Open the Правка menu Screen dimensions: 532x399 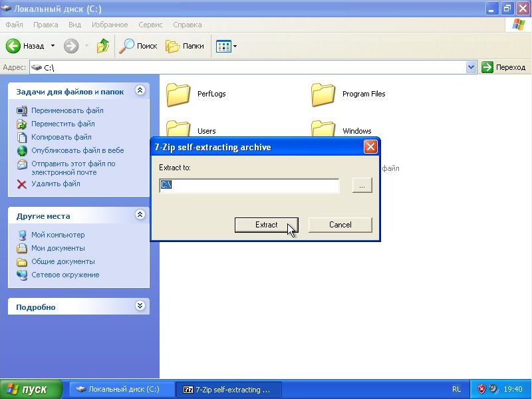tap(45, 25)
